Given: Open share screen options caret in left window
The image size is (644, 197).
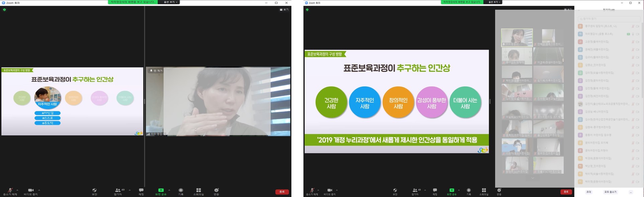Looking at the screenshot, I should (x=169, y=190).
